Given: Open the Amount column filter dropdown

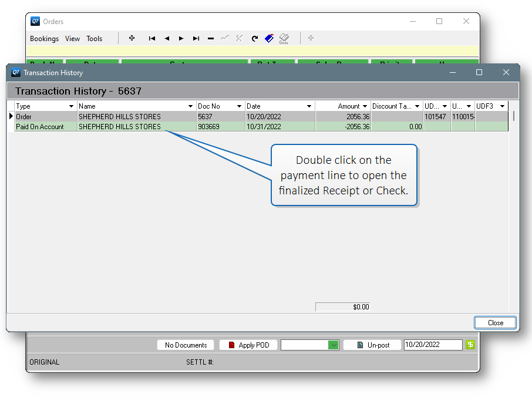Looking at the screenshot, I should [x=365, y=106].
